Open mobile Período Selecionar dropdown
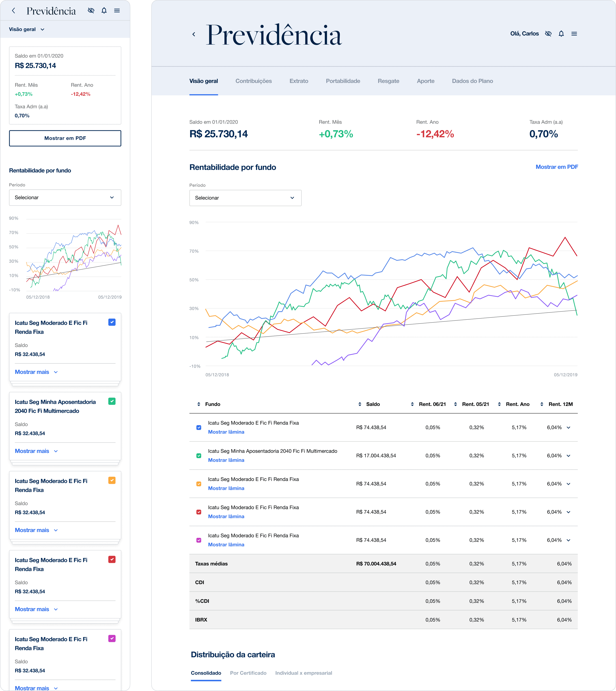The height and width of the screenshot is (691, 616). (x=65, y=198)
